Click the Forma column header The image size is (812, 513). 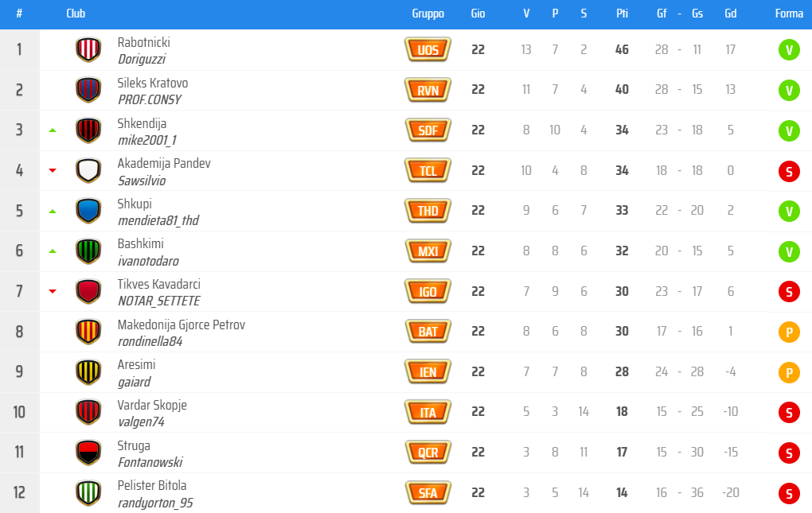pos(789,14)
